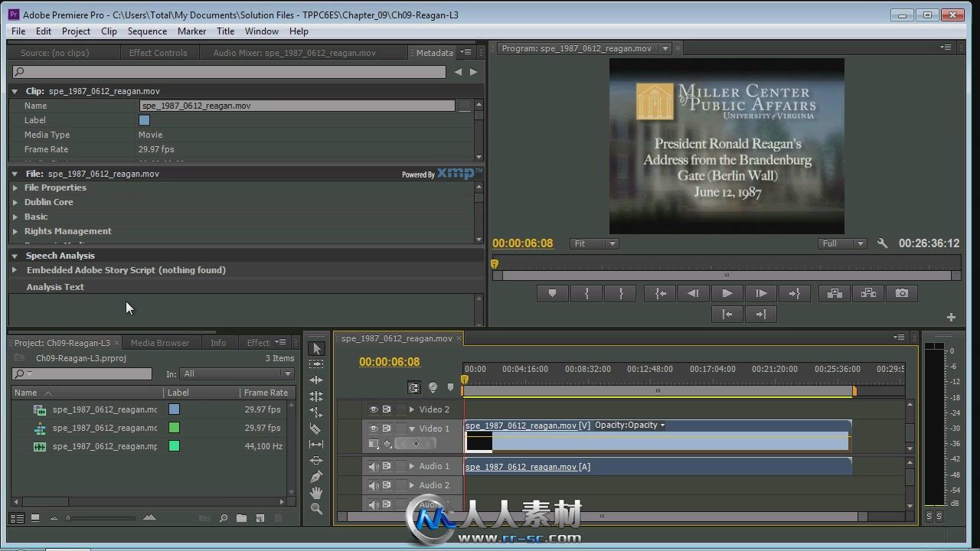Click Mark Out button
The image size is (980, 551).
click(621, 293)
